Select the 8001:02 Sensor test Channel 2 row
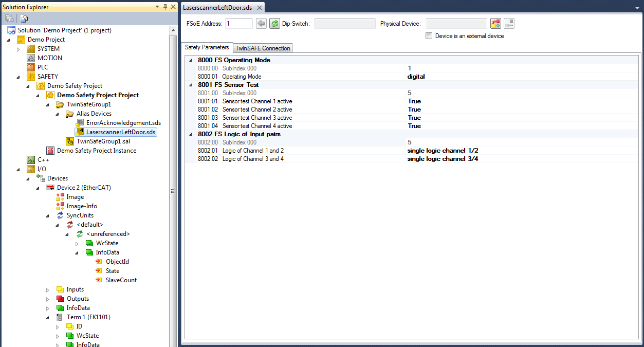The height and width of the screenshot is (347, 644). coord(412,109)
